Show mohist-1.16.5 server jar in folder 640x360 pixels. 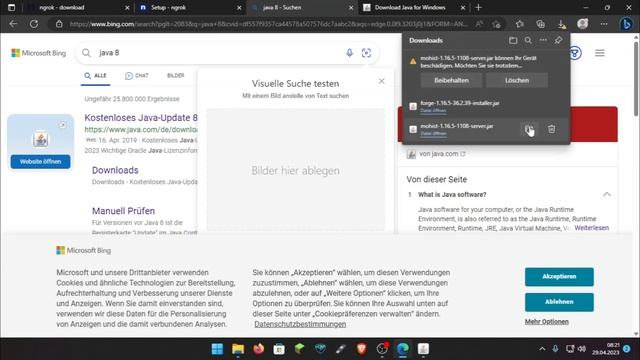pos(529,129)
